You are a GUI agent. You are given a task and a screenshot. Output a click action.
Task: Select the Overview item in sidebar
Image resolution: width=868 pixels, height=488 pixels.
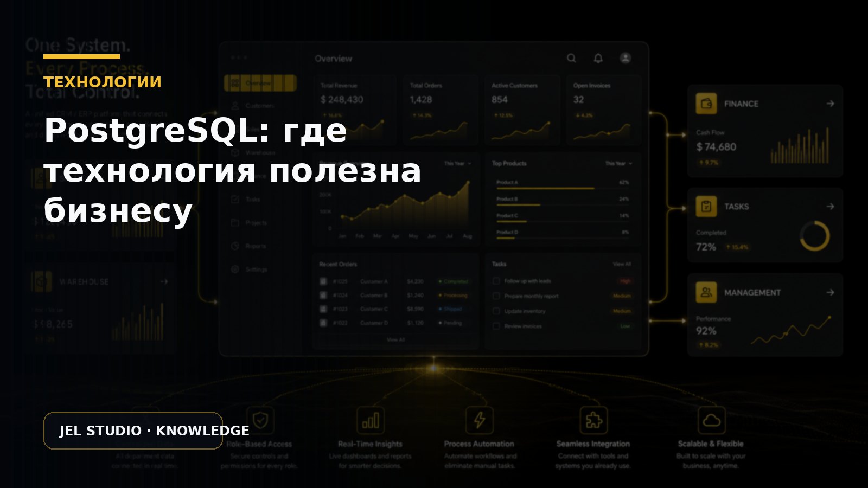tap(260, 83)
